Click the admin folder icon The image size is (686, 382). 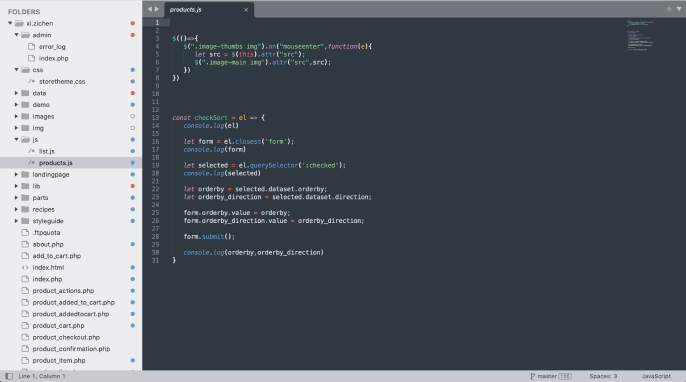point(25,35)
